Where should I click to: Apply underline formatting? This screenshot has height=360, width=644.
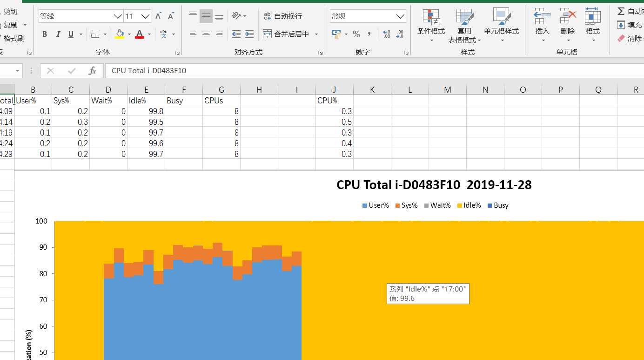click(71, 34)
